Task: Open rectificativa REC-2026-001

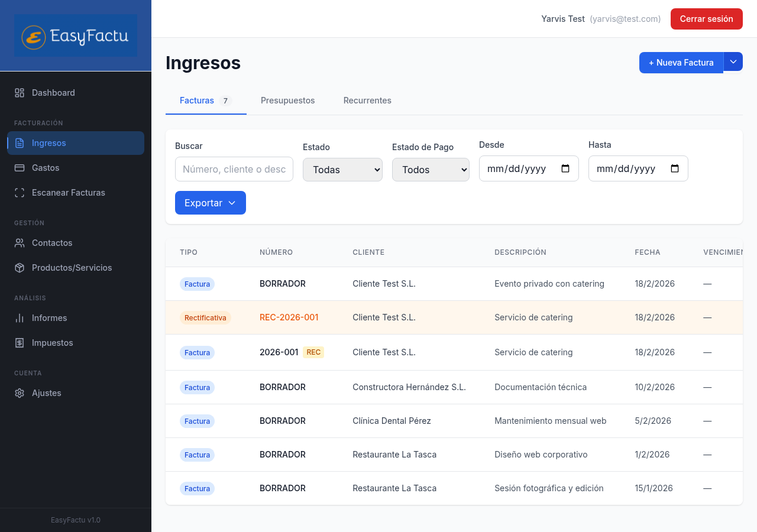Action: [289, 317]
